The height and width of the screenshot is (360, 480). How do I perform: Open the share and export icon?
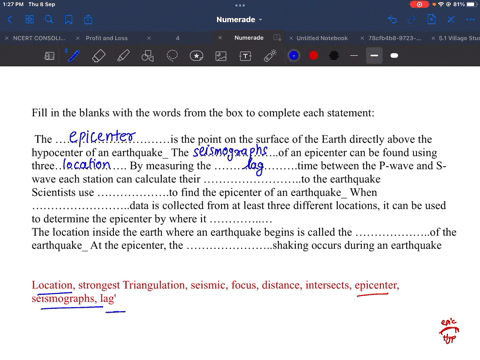tap(88, 20)
